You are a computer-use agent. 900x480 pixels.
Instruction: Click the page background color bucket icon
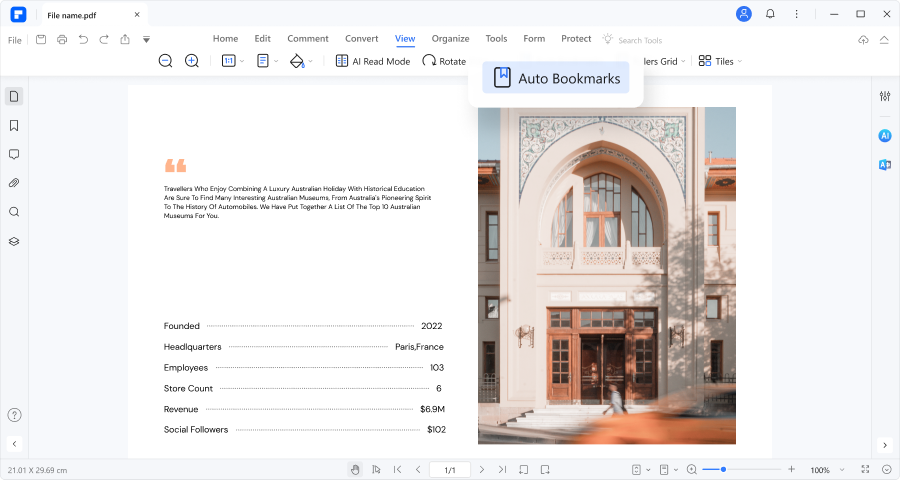[297, 61]
